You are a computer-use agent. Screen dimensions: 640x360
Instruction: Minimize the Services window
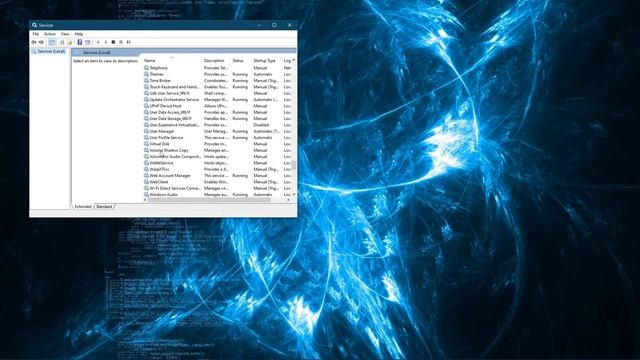(259, 25)
